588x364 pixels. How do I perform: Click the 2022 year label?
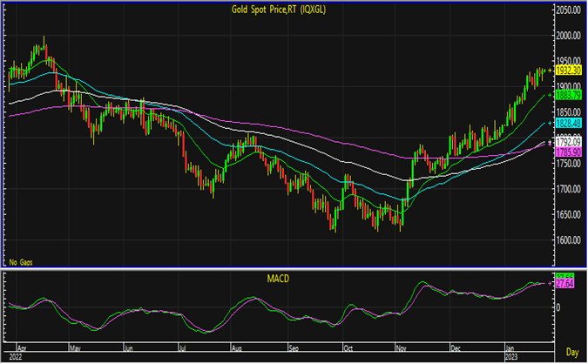click(x=16, y=355)
